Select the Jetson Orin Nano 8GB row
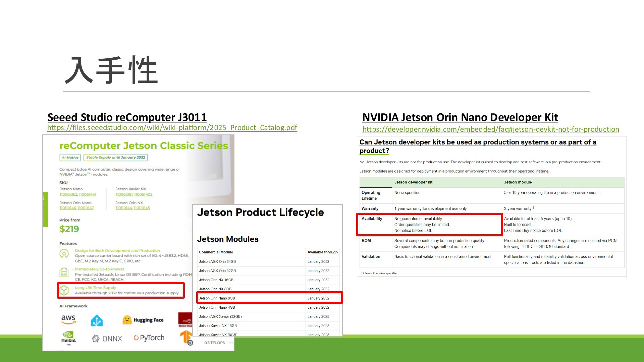 pyautogui.click(x=268, y=298)
